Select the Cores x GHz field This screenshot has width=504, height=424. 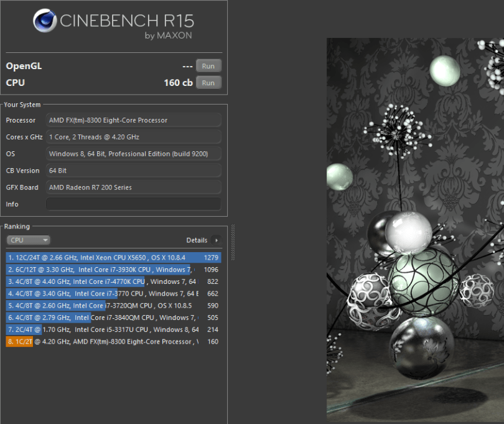(x=133, y=137)
